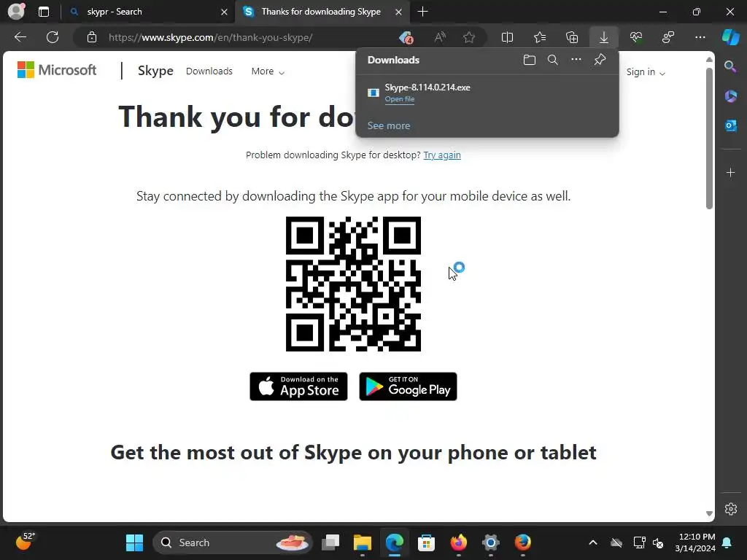
Task: Switch to the skypr - Search tab
Action: [x=147, y=12]
